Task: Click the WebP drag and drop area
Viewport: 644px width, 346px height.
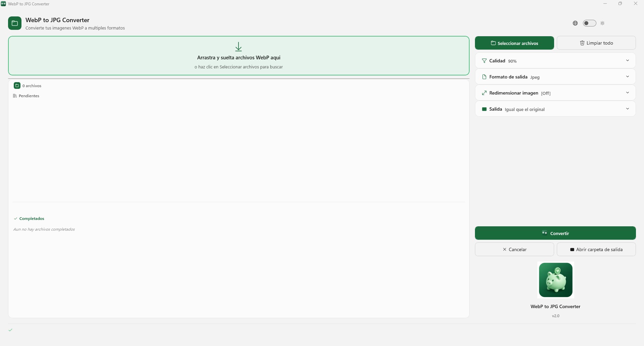Action: tap(239, 56)
